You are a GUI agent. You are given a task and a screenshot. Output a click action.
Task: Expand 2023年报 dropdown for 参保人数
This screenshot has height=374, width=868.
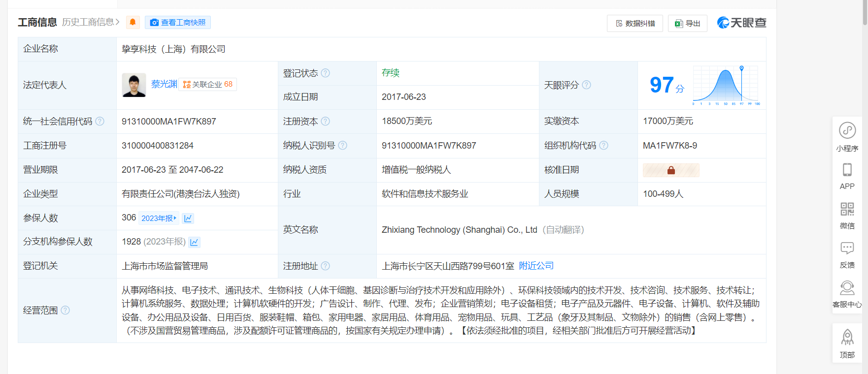(159, 218)
